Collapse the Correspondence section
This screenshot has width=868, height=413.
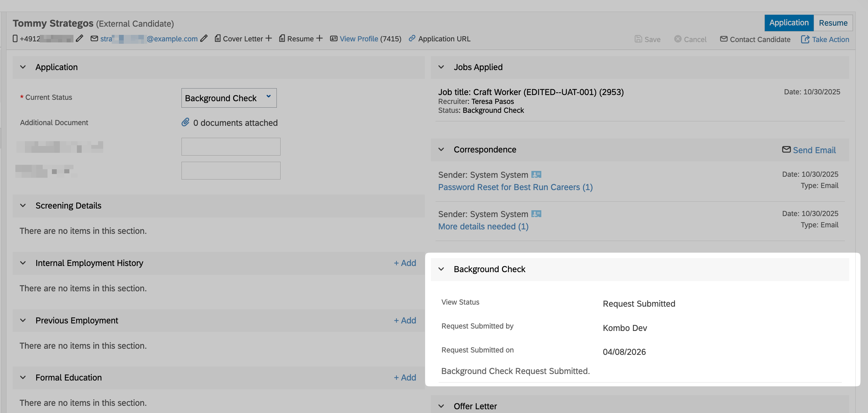coord(441,149)
